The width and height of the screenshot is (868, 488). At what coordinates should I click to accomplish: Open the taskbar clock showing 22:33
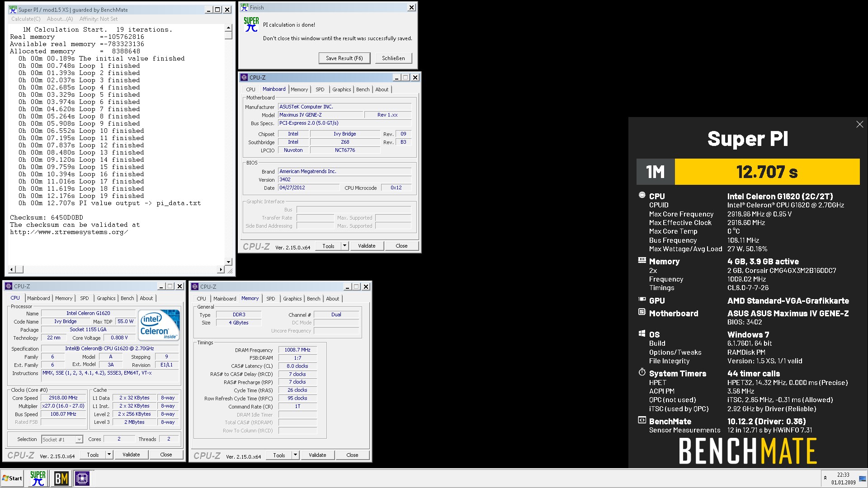(x=843, y=478)
